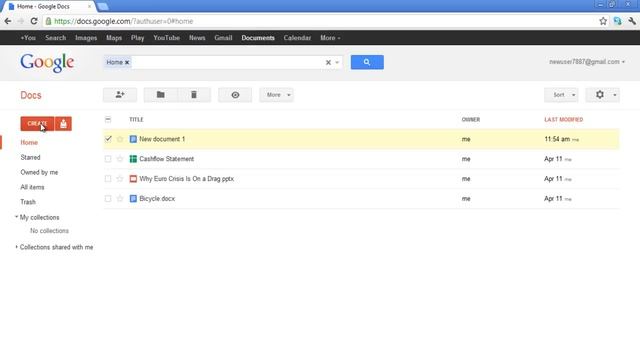Screen dimensions: 640x360
Task: Star the Cashflow Statement row
Action: (120, 159)
